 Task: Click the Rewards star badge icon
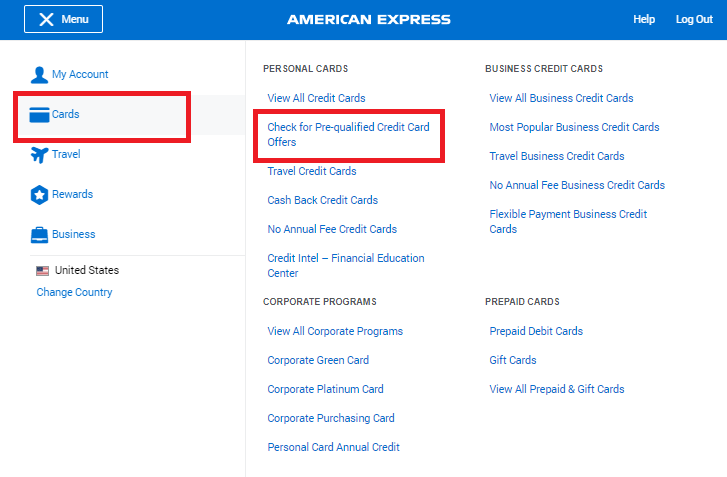[39, 195]
